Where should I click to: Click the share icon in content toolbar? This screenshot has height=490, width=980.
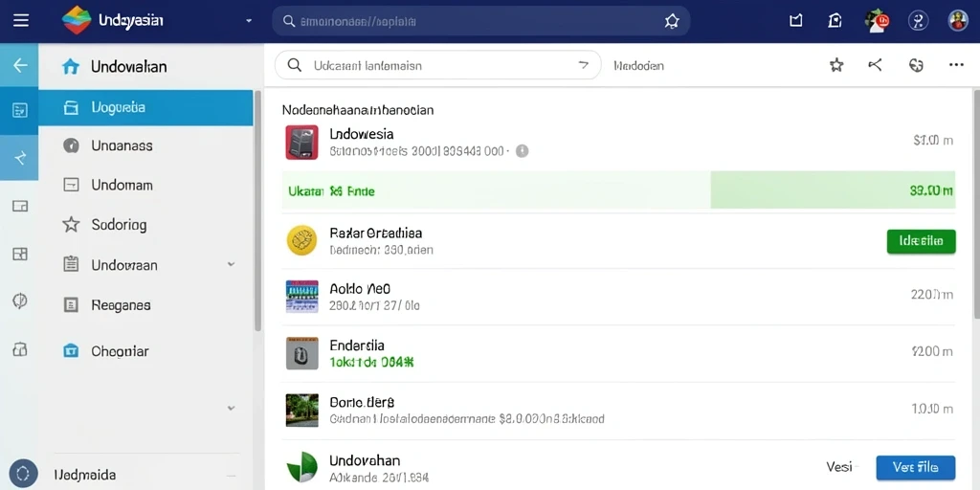[x=876, y=64]
